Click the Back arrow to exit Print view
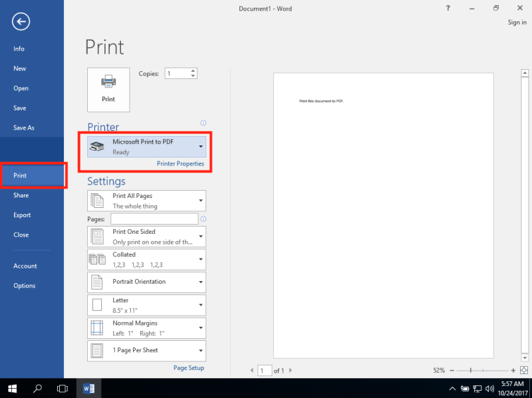The image size is (532, 398). point(21,21)
